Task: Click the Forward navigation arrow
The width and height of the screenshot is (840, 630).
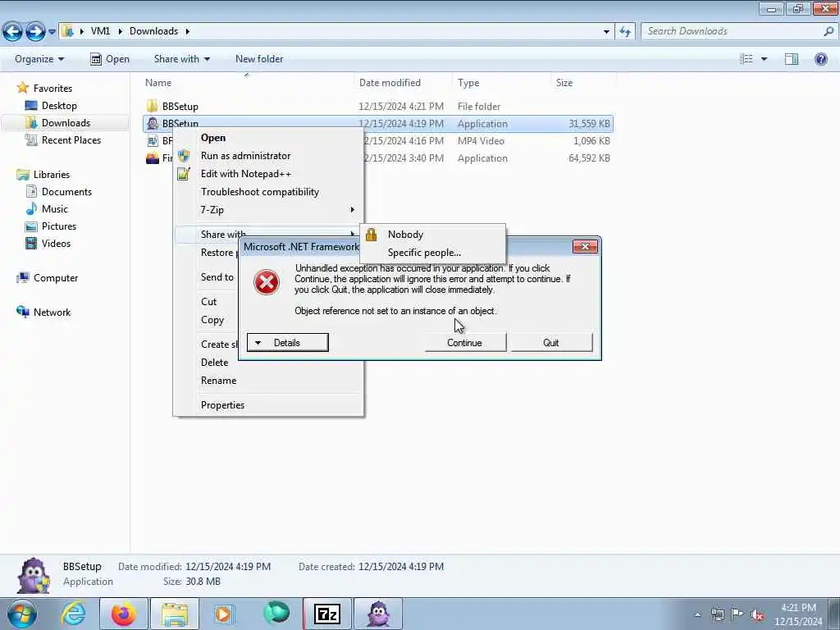Action: coord(35,32)
